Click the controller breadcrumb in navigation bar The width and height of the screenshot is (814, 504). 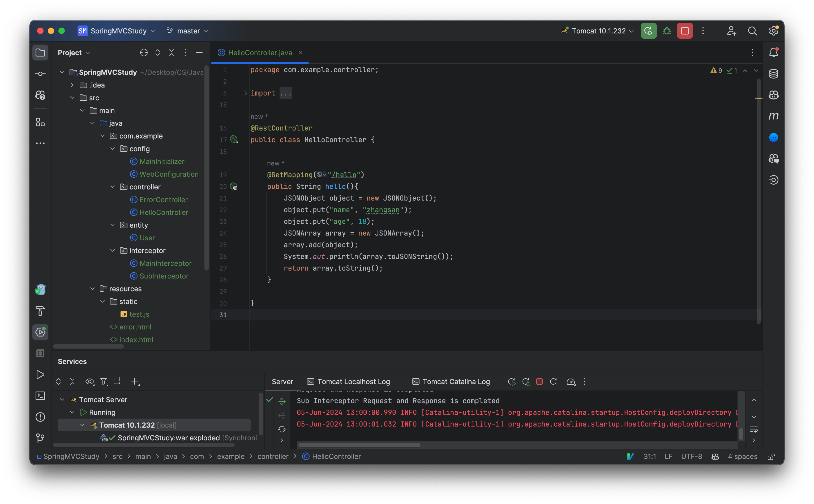point(273,456)
